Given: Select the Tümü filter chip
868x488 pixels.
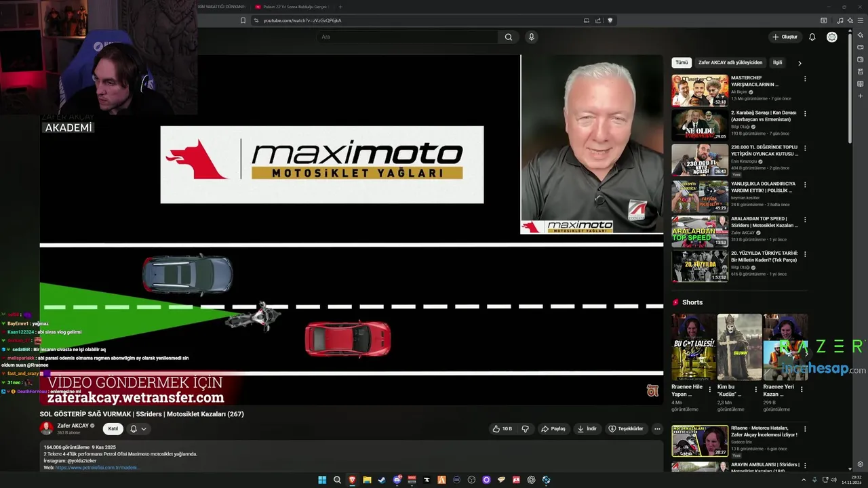Looking at the screenshot, I should 682,62.
